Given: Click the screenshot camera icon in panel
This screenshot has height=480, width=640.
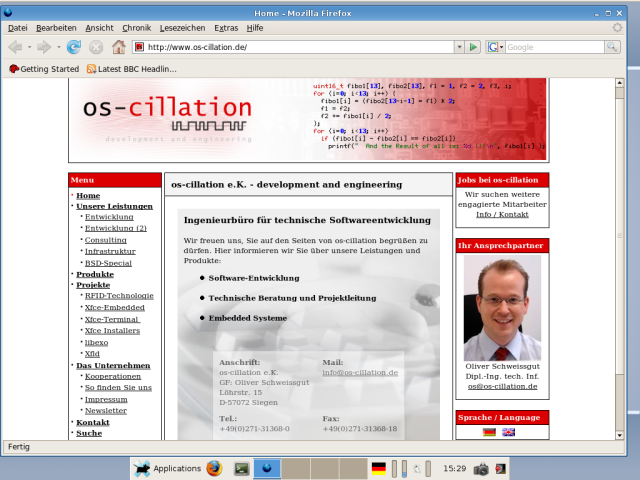Looking at the screenshot, I should pos(481,469).
